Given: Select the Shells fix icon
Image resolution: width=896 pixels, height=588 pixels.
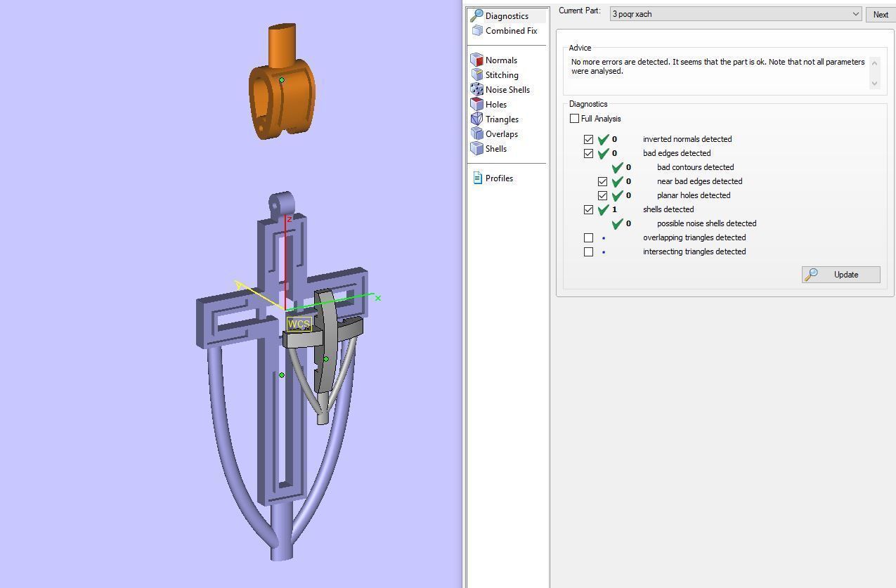Looking at the screenshot, I should click(x=477, y=149).
